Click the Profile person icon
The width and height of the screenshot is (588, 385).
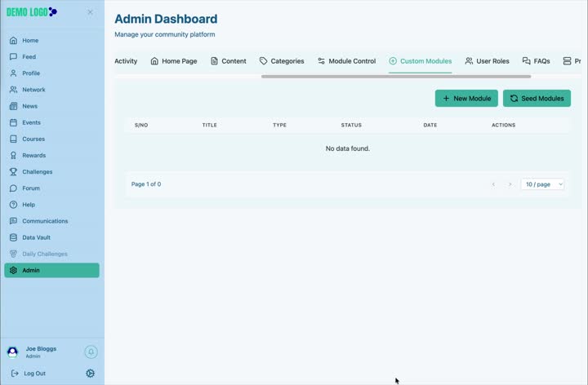[x=13, y=73]
